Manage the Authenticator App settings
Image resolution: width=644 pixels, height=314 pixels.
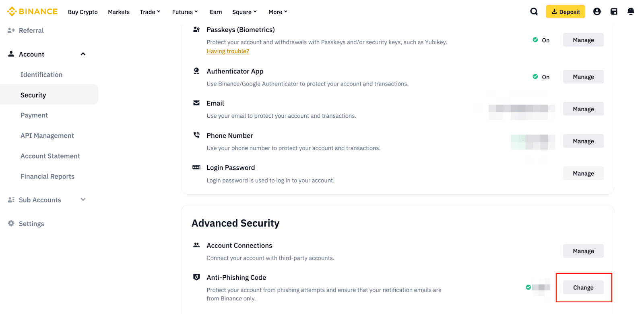point(583,77)
